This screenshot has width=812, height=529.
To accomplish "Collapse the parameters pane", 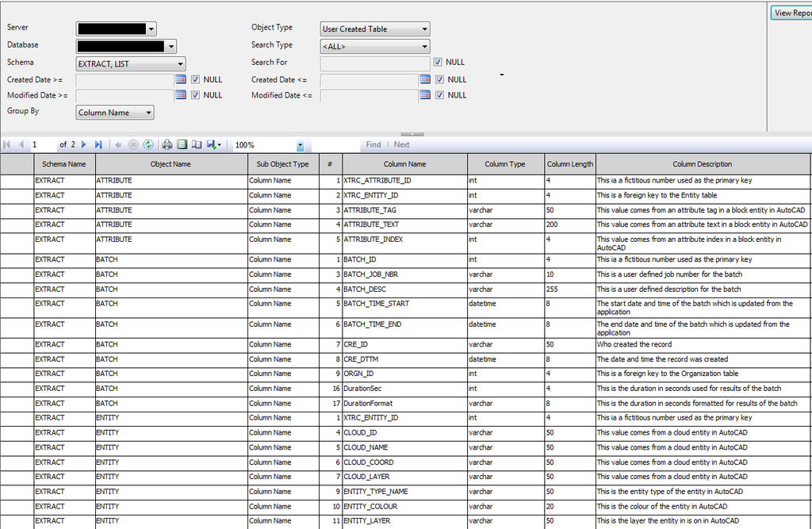I will tap(412, 134).
